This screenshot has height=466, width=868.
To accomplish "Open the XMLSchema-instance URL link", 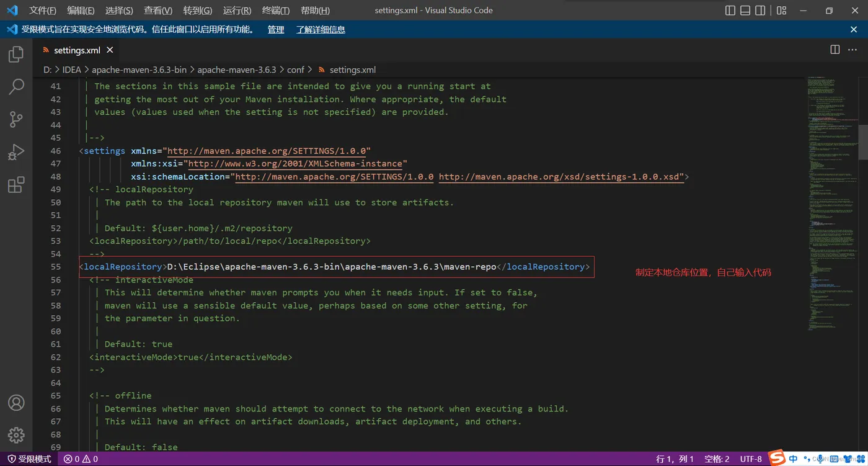I will (x=295, y=164).
